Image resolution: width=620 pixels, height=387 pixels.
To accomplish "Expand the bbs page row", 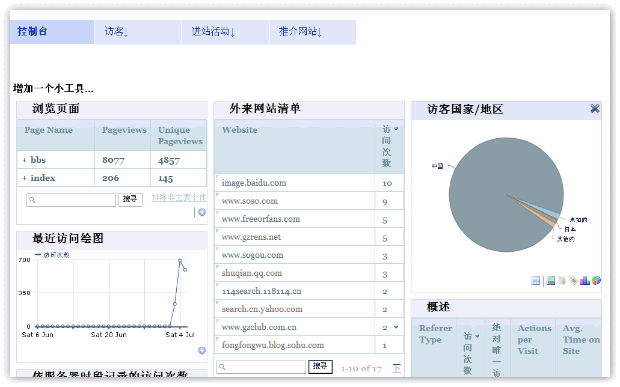I will [25, 160].
